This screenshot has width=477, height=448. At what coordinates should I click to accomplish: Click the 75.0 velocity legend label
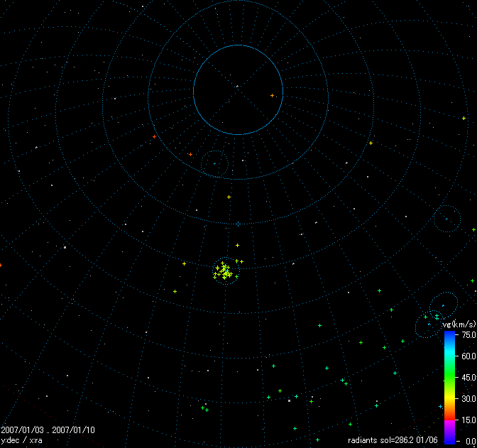coord(468,335)
